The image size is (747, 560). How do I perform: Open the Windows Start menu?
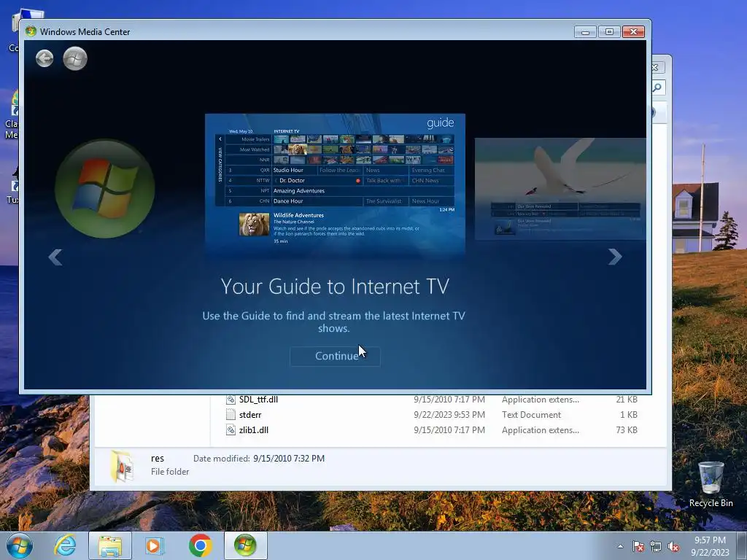(20, 545)
